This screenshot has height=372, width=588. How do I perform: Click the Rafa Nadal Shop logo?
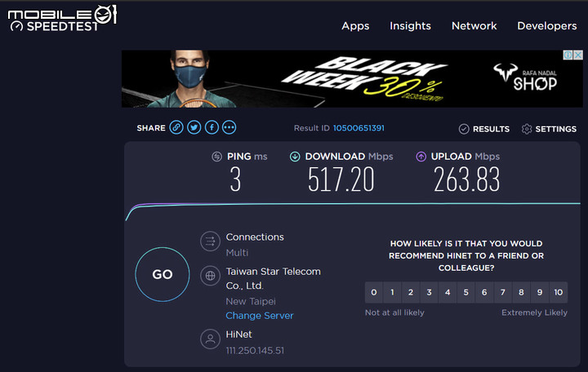(x=525, y=77)
